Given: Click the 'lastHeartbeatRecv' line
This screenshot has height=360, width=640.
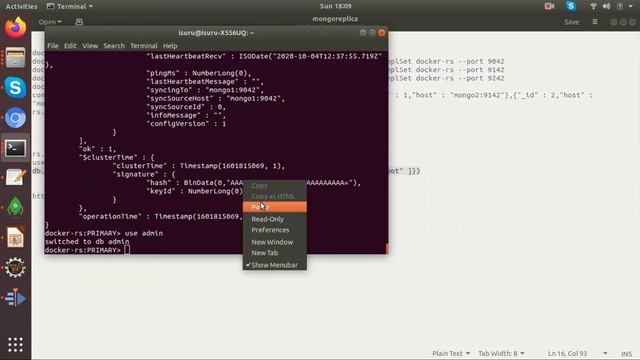Looking at the screenshot, I should [x=264, y=56].
